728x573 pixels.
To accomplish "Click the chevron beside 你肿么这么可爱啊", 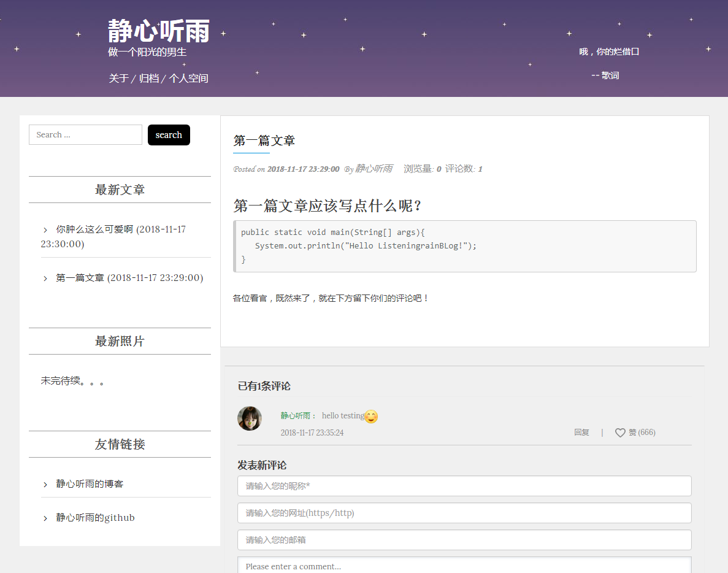I will click(45, 230).
